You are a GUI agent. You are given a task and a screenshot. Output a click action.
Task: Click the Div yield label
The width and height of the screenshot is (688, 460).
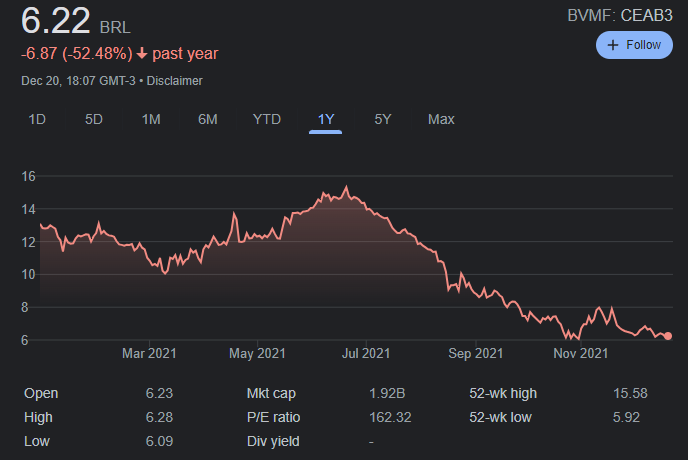tap(273, 441)
